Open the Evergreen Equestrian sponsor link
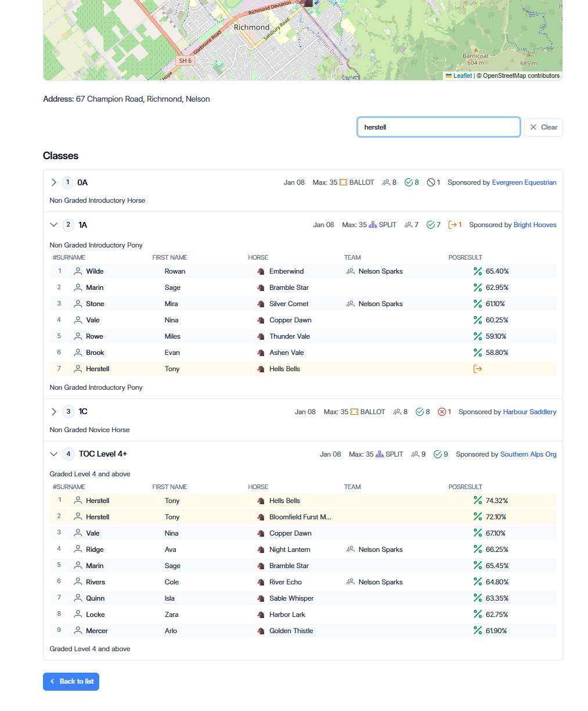This screenshot has height=711, width=588. [x=524, y=182]
